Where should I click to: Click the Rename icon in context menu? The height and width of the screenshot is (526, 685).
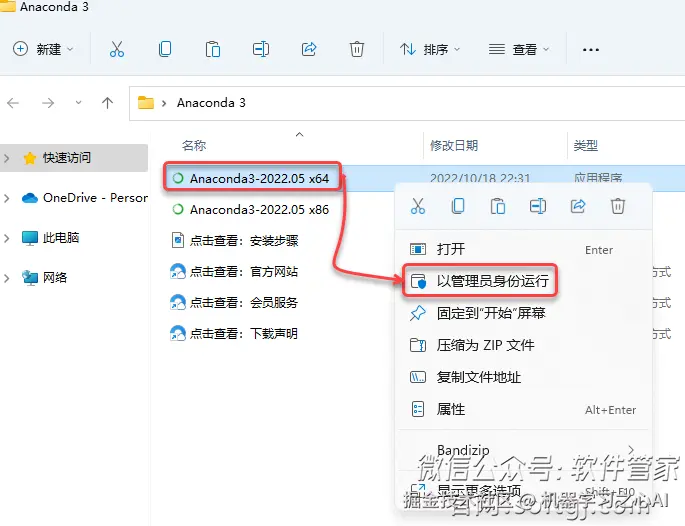(x=538, y=206)
